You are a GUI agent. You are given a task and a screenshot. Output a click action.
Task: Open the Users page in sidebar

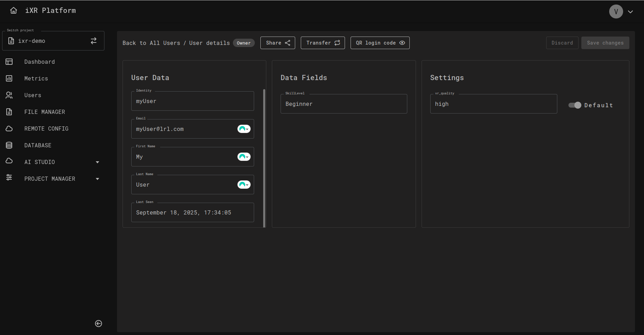pos(33,95)
